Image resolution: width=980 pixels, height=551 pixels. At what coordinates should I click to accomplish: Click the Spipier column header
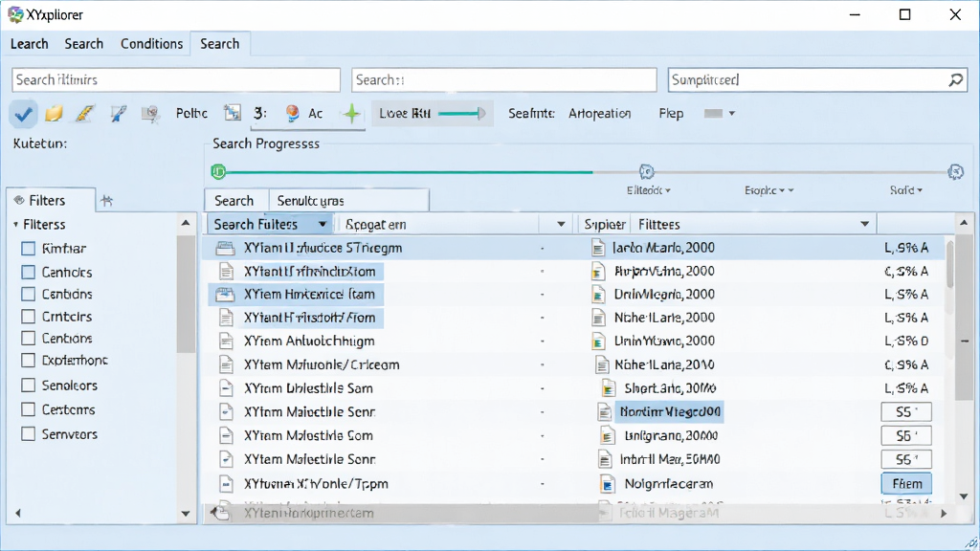[x=604, y=224]
